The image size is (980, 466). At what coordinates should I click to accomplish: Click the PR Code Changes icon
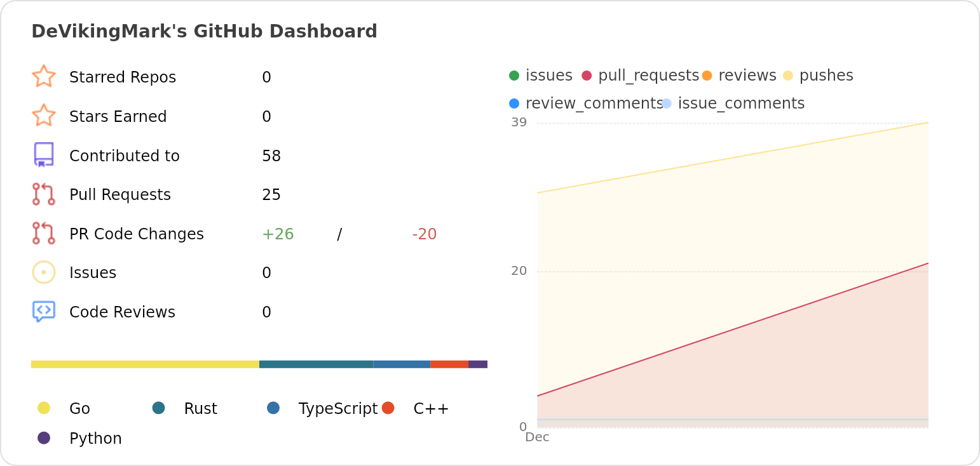point(44,233)
